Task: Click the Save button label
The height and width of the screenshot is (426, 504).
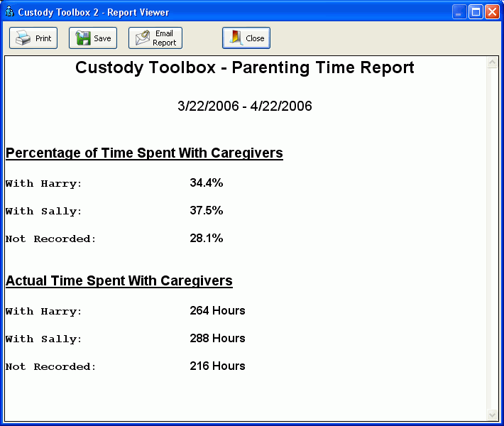Action: [x=102, y=38]
